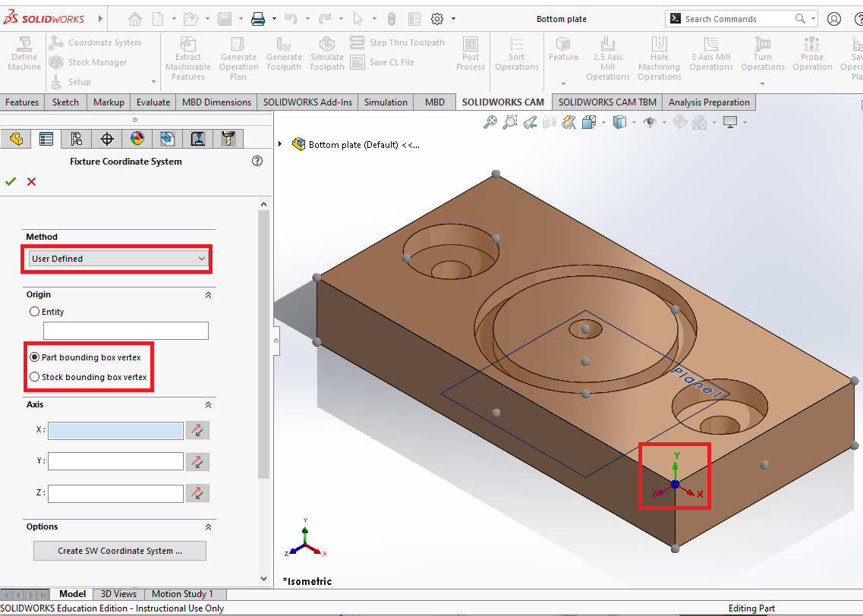Open the PropertyManager tab icon

(x=46, y=139)
